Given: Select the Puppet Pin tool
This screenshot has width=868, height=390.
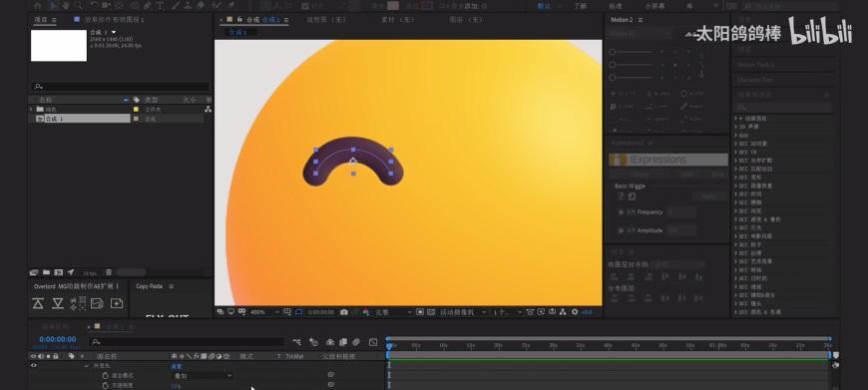Looking at the screenshot, I should tap(232, 6).
